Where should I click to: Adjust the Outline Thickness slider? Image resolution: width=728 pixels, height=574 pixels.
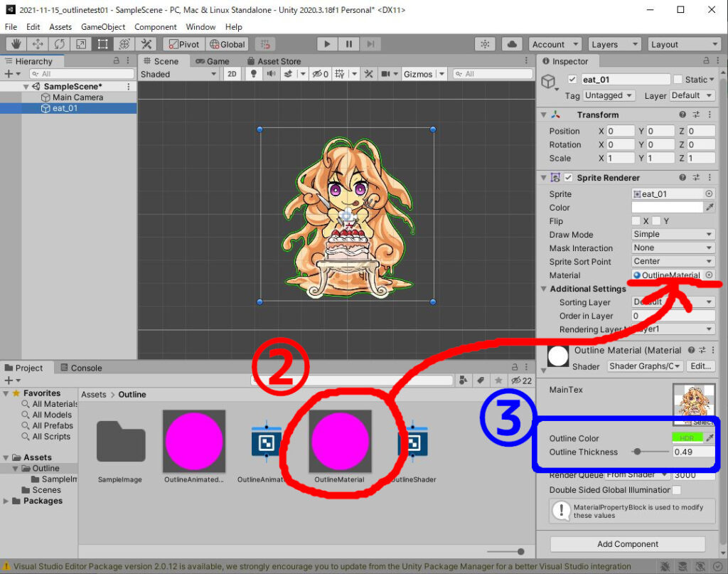coord(650,452)
